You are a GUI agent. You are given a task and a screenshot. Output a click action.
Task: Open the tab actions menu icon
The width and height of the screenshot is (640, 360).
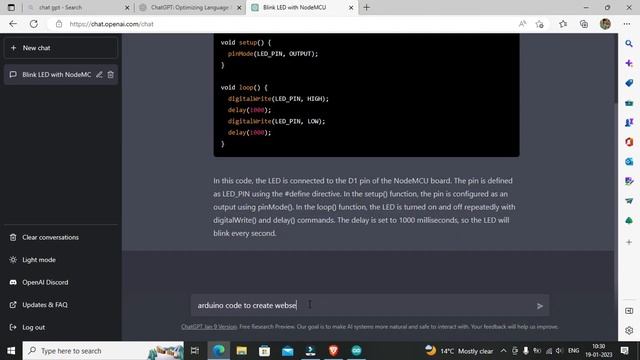(11, 7)
